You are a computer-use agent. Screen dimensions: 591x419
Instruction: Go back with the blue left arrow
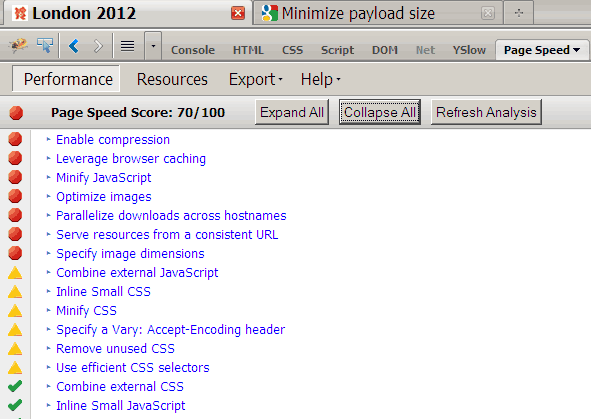(x=74, y=46)
